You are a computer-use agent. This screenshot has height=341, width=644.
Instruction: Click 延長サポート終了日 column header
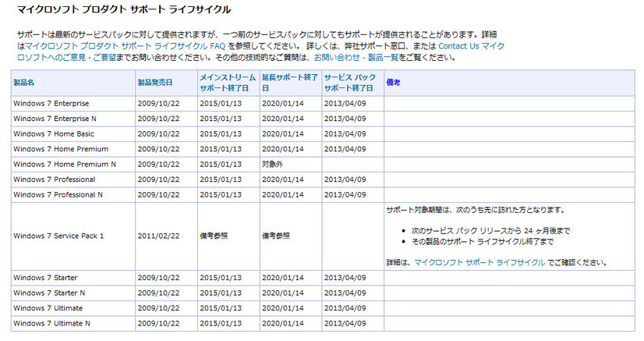click(290, 83)
